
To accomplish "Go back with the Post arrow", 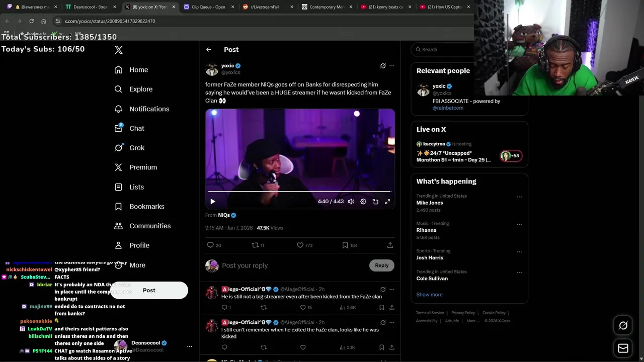I will click(x=209, y=50).
